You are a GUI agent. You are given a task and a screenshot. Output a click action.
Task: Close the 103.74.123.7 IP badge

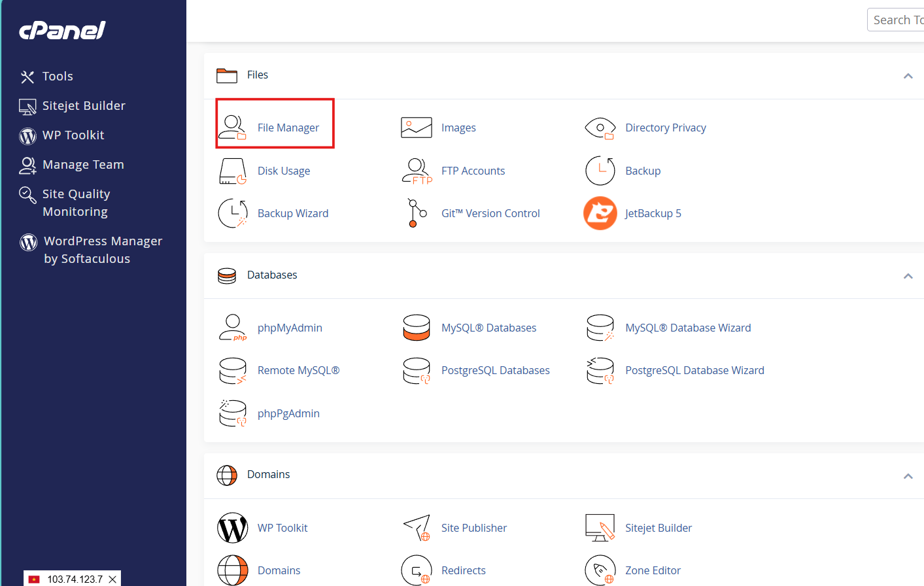[x=112, y=579]
